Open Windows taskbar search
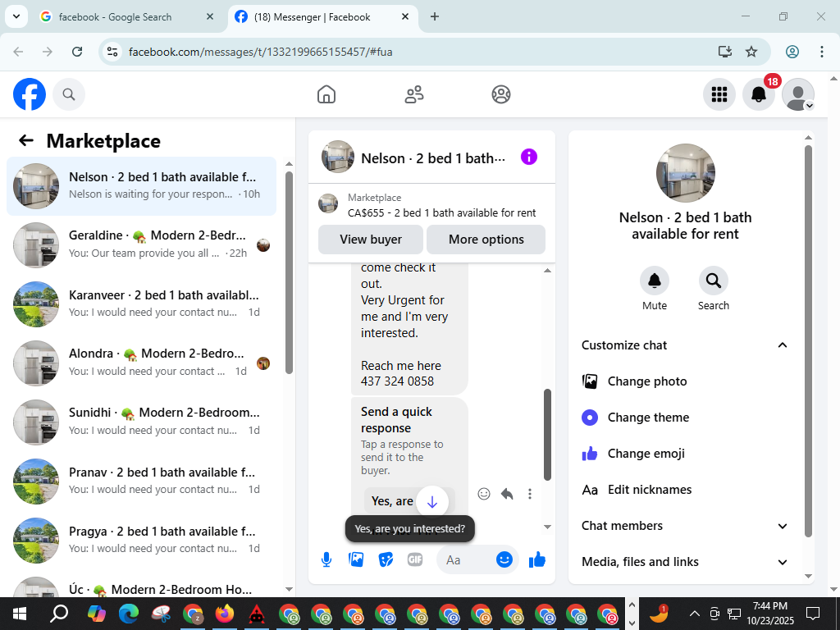The image size is (840, 630). coord(59,614)
